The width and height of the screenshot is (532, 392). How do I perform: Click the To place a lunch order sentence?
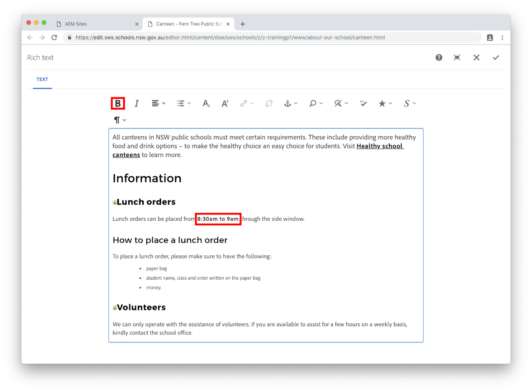click(x=192, y=256)
